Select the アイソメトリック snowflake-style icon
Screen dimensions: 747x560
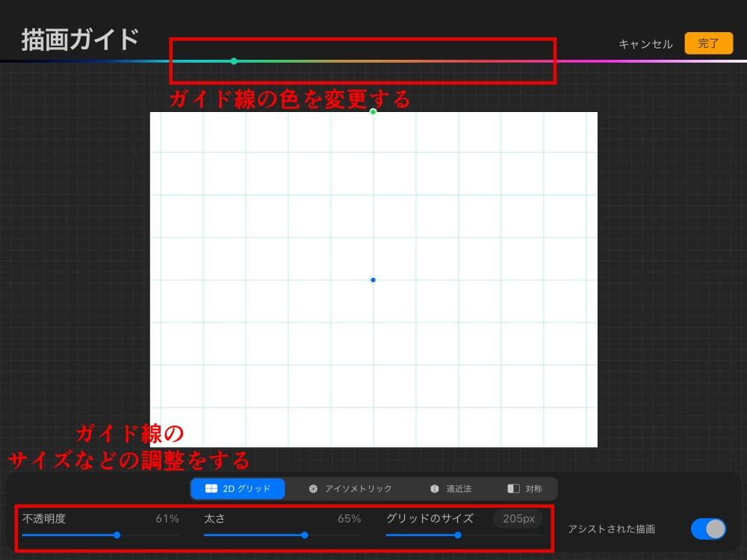click(x=313, y=489)
